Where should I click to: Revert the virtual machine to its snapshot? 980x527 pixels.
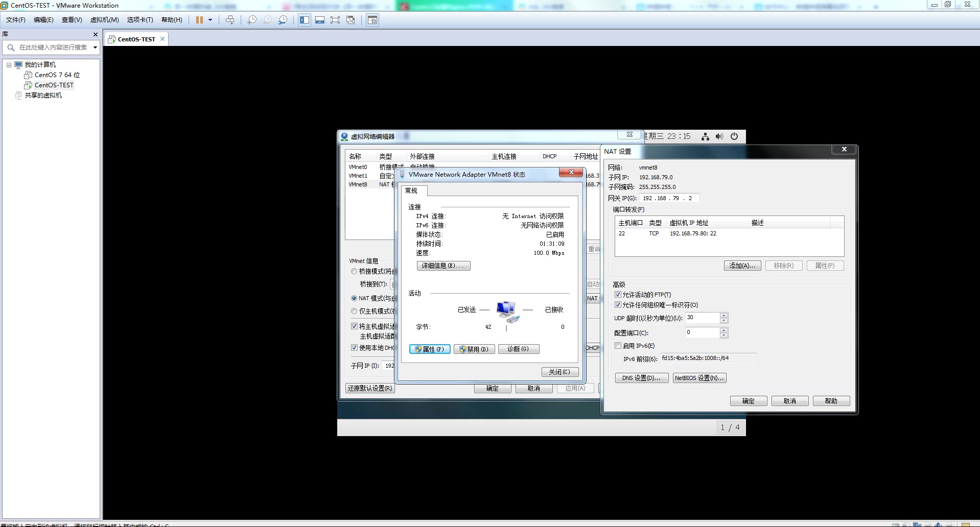(267, 20)
